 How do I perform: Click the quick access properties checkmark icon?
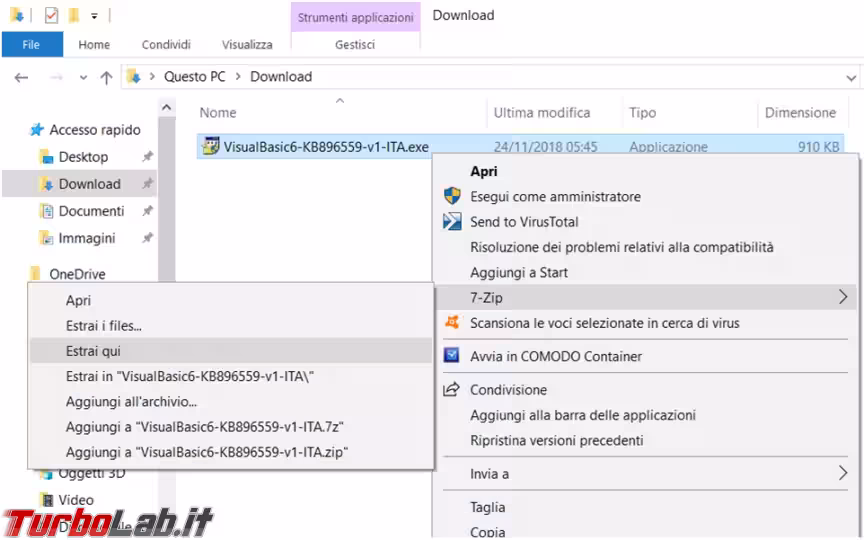[x=51, y=15]
